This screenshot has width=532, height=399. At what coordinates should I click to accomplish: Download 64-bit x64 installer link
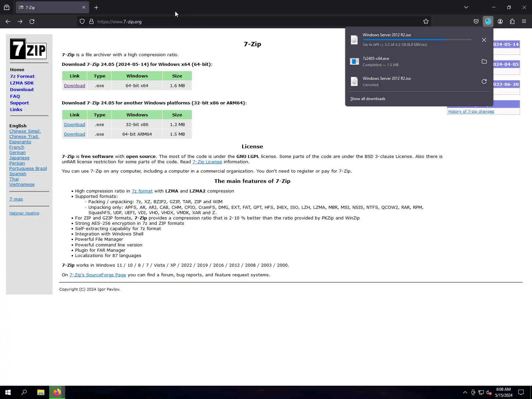coord(74,85)
